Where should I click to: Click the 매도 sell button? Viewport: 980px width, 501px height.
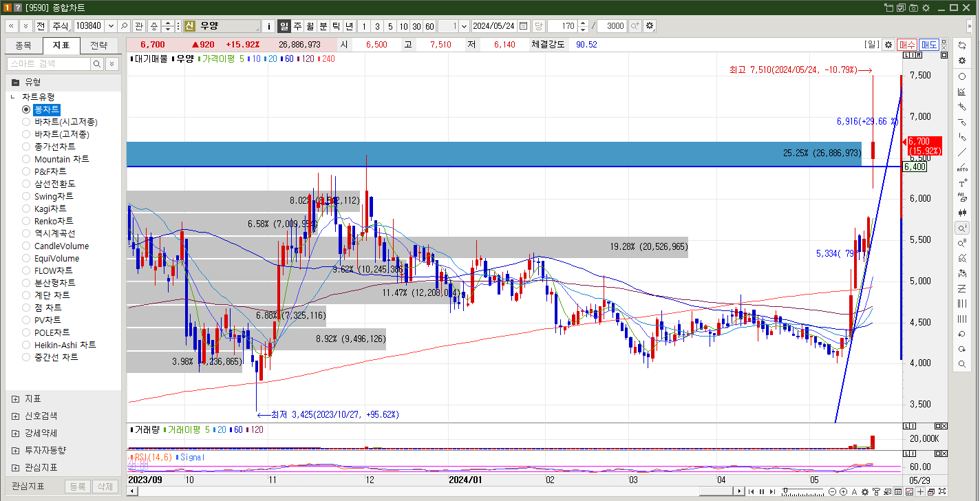929,45
